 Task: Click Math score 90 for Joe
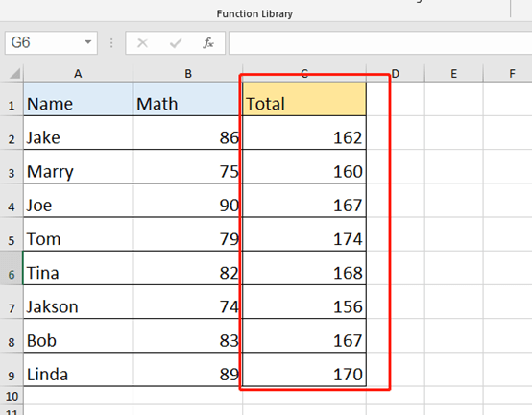(188, 201)
